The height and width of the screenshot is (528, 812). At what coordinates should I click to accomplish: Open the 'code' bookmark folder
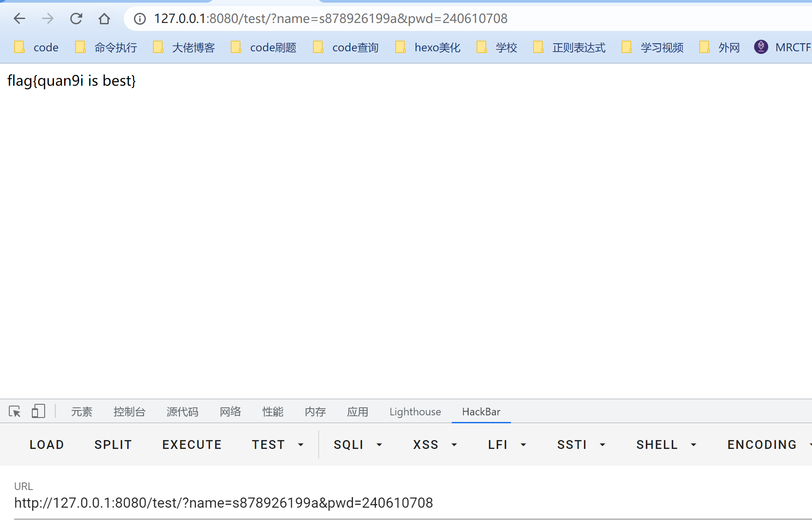(x=36, y=47)
